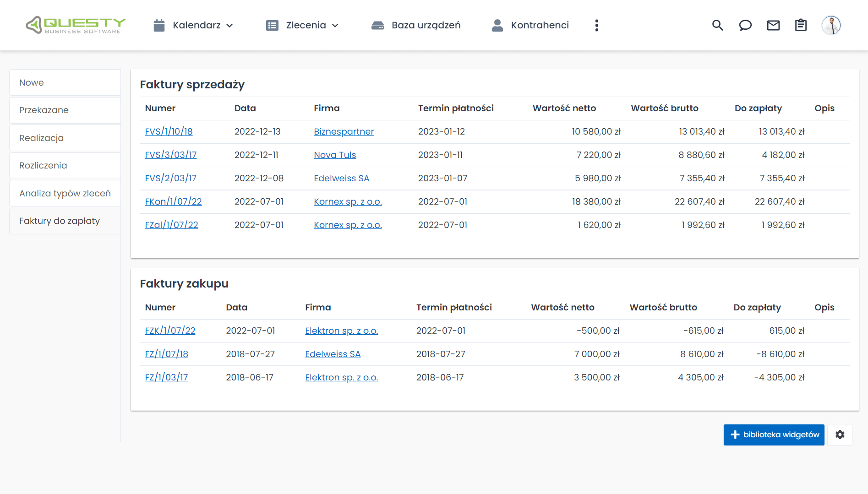Click the list icon beside Zlecenia

pos(272,25)
